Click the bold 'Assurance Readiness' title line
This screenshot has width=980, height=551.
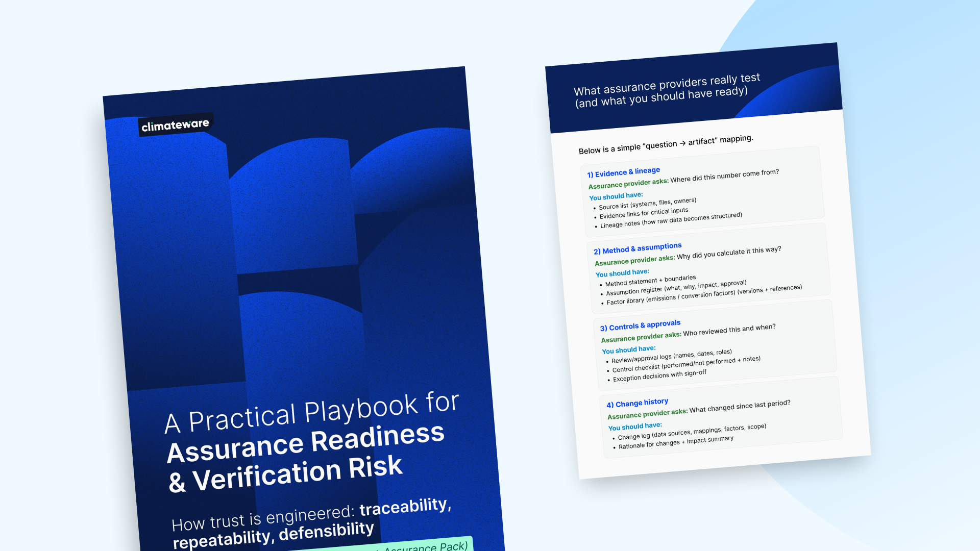[x=306, y=443]
